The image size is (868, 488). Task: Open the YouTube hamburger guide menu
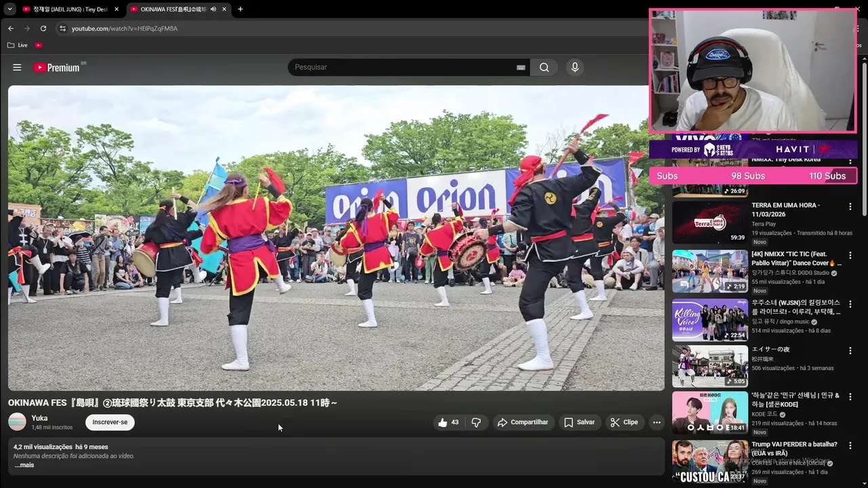pos(17,67)
